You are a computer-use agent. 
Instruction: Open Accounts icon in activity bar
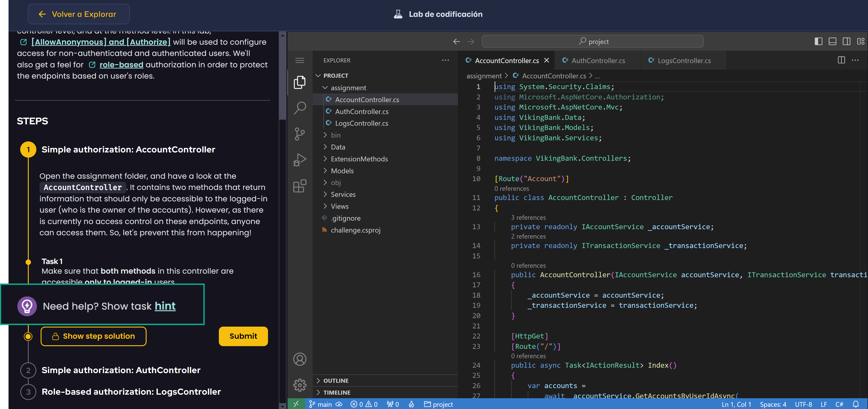pyautogui.click(x=299, y=359)
